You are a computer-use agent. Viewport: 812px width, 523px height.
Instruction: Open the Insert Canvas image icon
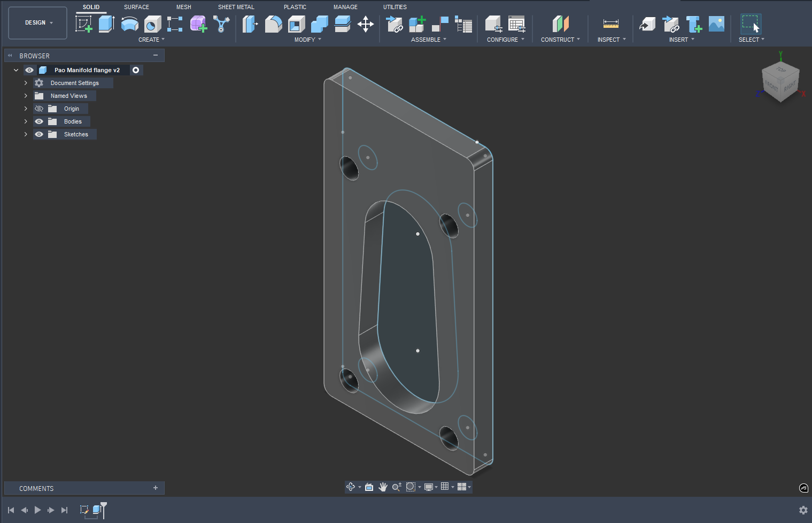point(716,24)
